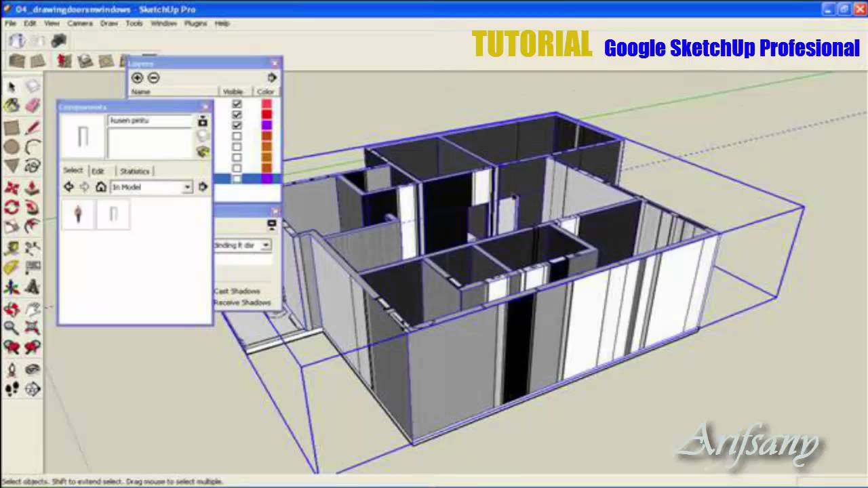
Task: Activate the pink Eraser tool
Action: [x=33, y=106]
